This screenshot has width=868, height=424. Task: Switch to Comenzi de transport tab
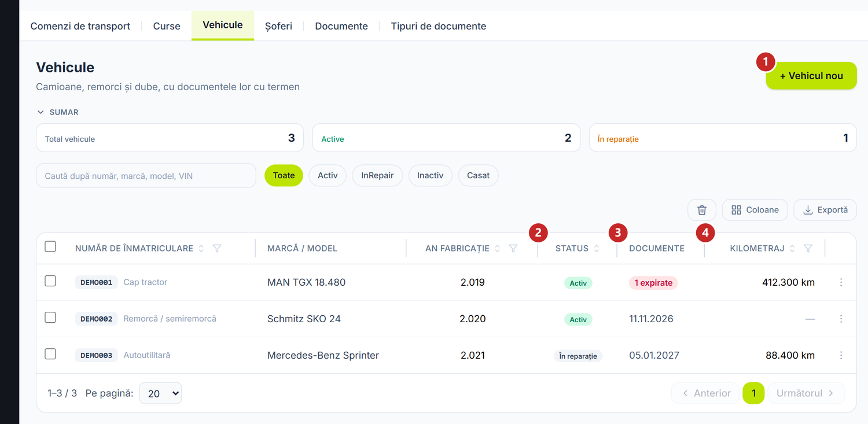click(x=80, y=26)
